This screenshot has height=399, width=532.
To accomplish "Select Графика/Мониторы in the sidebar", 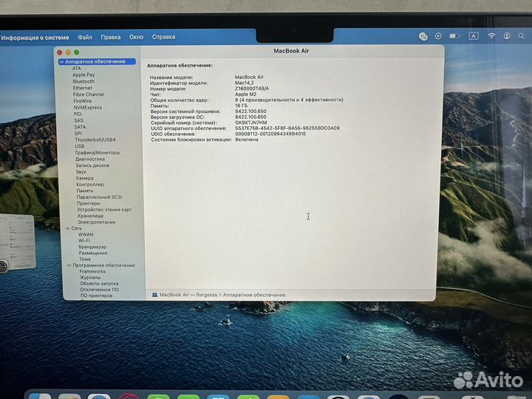I will coord(98,153).
